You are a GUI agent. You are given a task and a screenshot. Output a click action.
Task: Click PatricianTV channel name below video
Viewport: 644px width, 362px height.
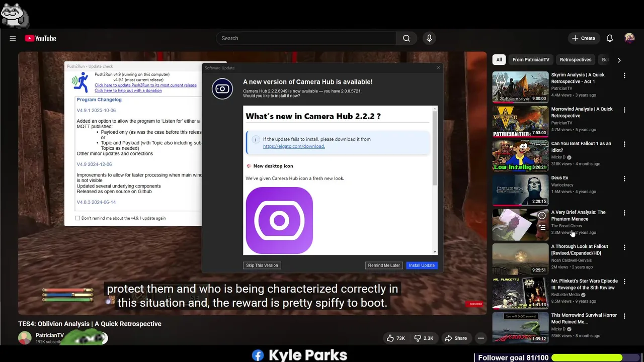point(50,335)
